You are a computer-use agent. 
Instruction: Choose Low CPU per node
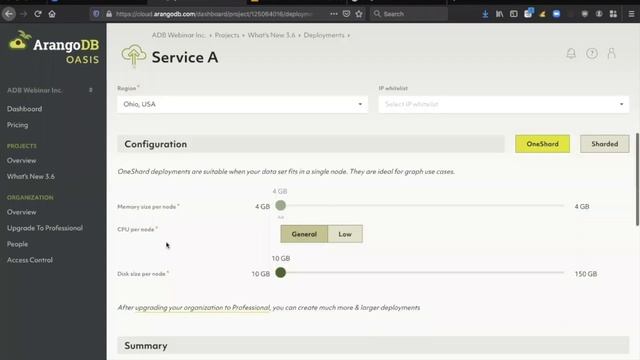345,234
